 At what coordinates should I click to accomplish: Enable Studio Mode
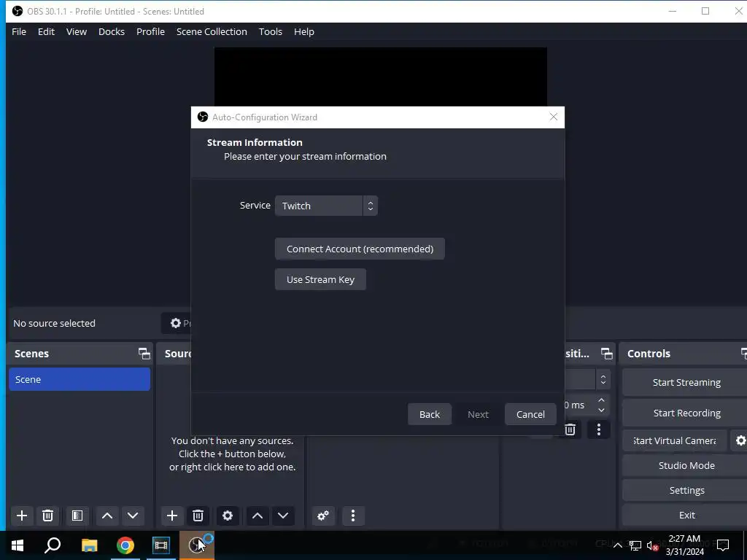pos(686,465)
